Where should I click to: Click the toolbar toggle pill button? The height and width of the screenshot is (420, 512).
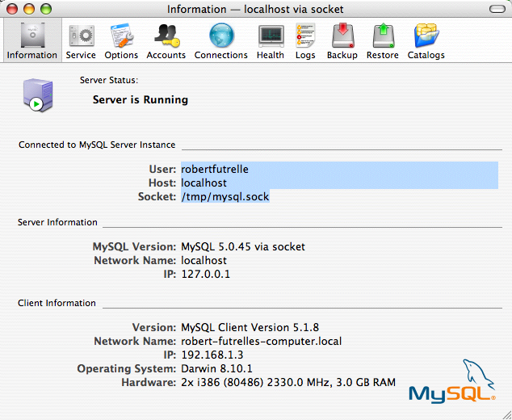(x=497, y=9)
